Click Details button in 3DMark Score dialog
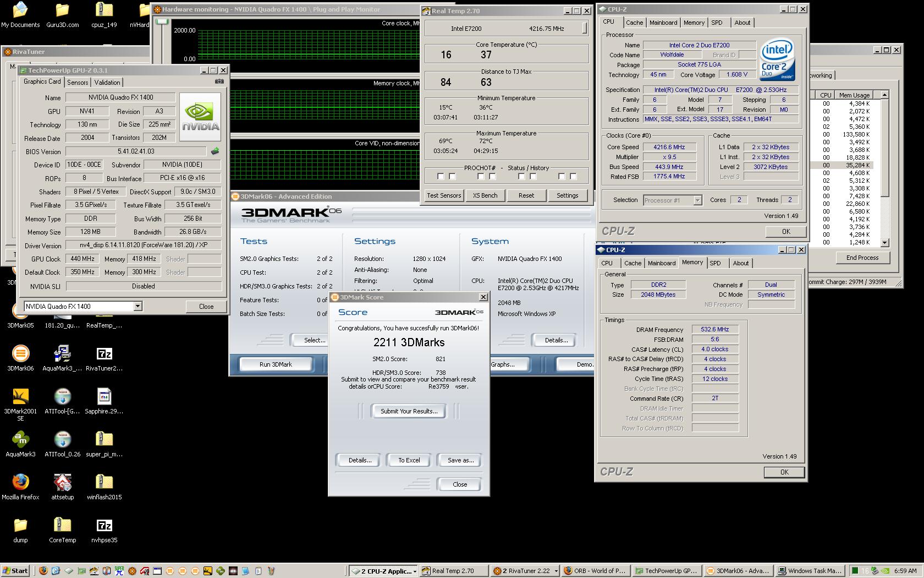Screen dimensions: 924x578 pos(360,460)
